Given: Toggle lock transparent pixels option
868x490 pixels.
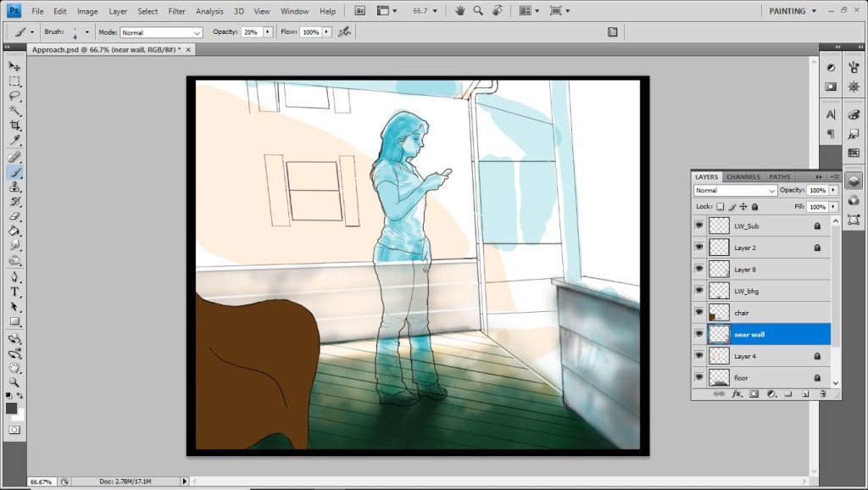Looking at the screenshot, I should (720, 206).
